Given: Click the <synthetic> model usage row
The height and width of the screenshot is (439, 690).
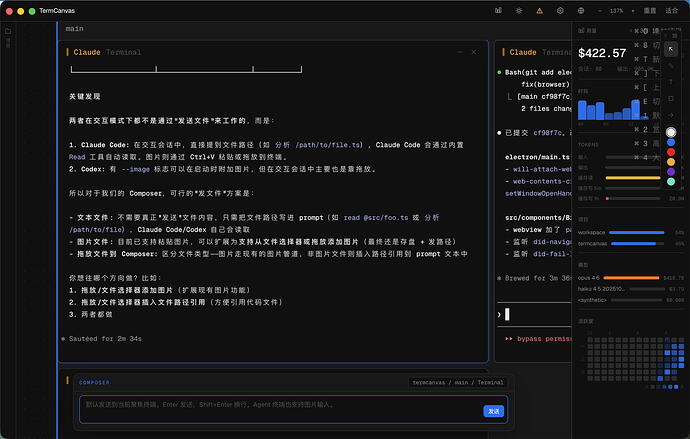Looking at the screenshot, I should click(x=631, y=300).
